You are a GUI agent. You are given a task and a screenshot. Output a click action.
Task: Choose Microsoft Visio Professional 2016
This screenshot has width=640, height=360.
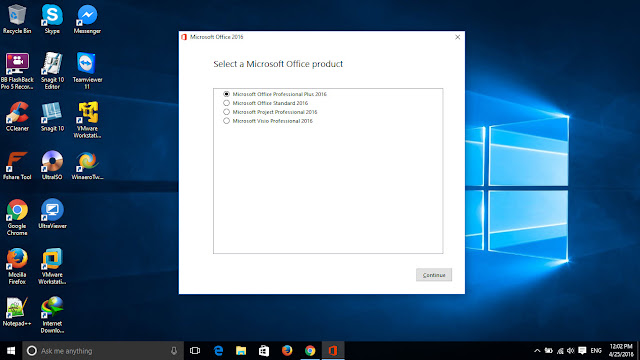[268, 121]
